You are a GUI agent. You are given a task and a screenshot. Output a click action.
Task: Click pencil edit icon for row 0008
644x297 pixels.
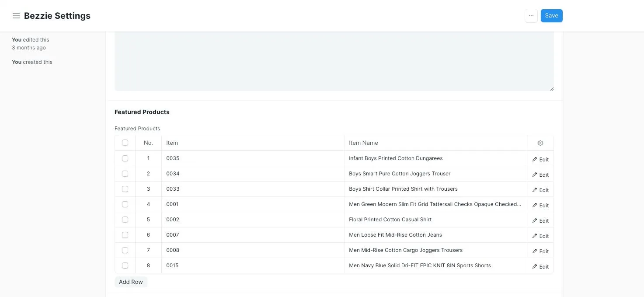pos(535,252)
